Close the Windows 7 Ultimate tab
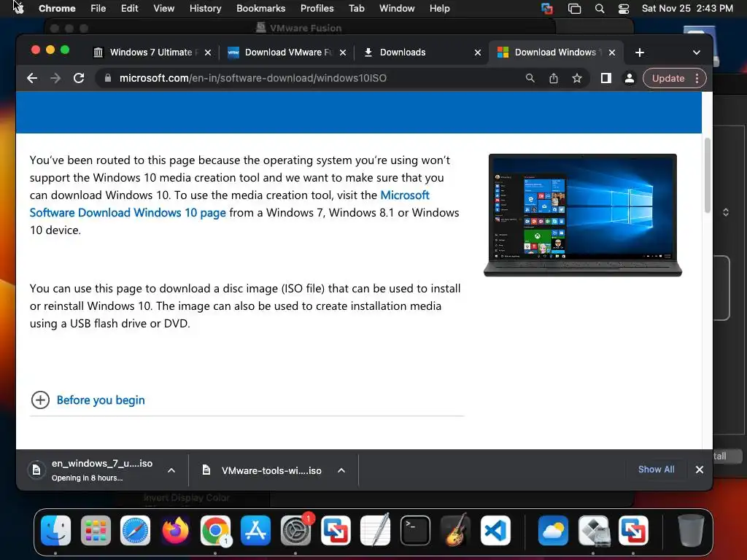Screen dimensions: 747x560 pos(208,52)
